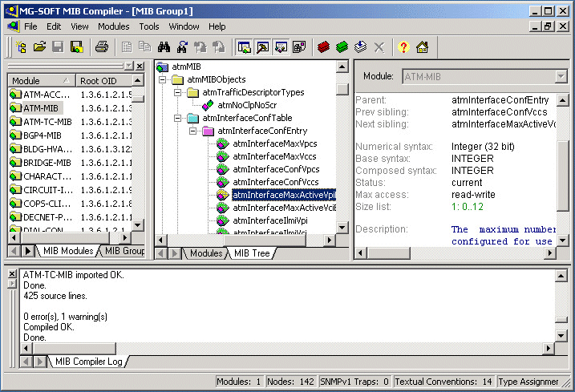Image resolution: width=575 pixels, height=392 pixels.
Task: Toggle the first window-view toolbar button
Action: tap(245, 47)
